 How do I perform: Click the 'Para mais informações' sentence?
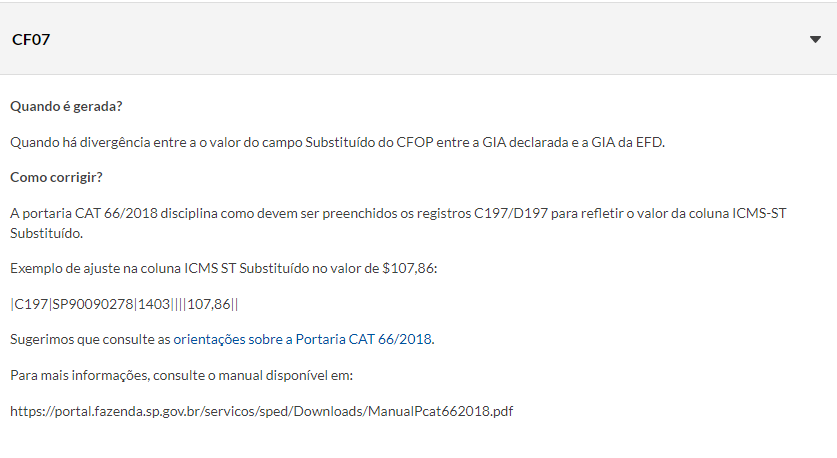click(x=181, y=376)
